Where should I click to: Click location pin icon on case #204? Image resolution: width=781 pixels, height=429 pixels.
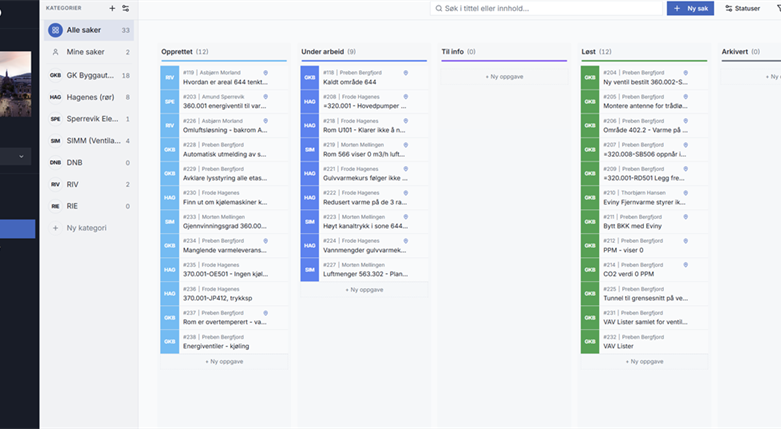pyautogui.click(x=685, y=73)
